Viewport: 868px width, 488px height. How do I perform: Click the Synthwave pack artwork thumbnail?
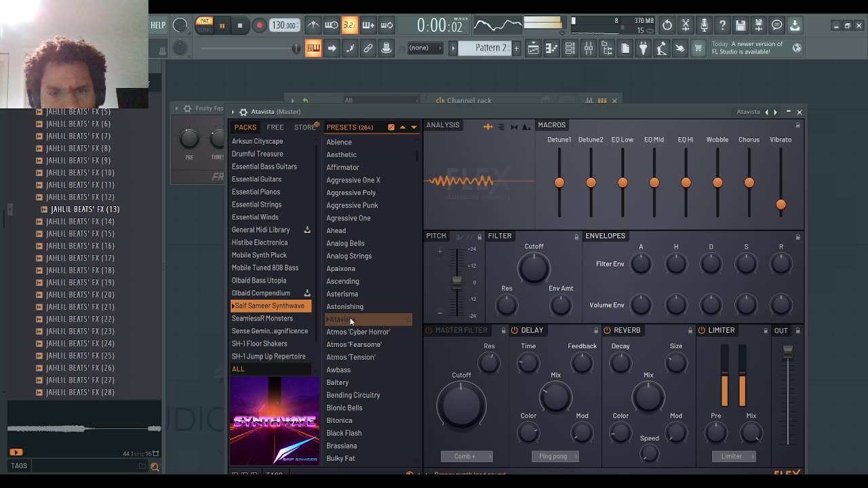tap(274, 421)
